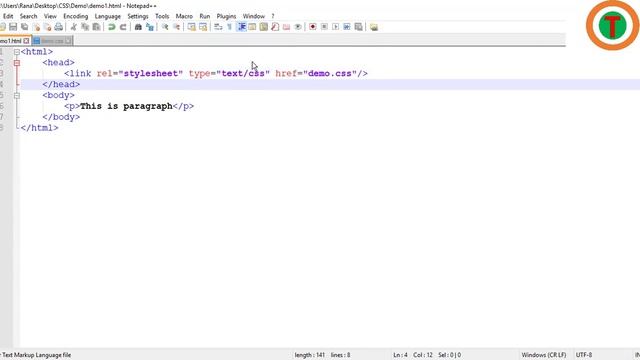Click the 'stylesheet' attribute value text
This screenshot has height=360, width=640.
(x=151, y=73)
